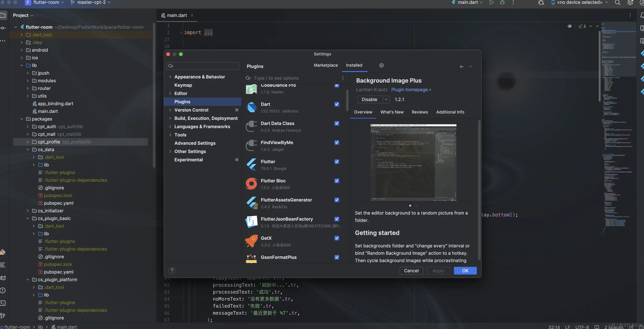Uncheck the FindViewByMe plugin checkbox

point(337,143)
